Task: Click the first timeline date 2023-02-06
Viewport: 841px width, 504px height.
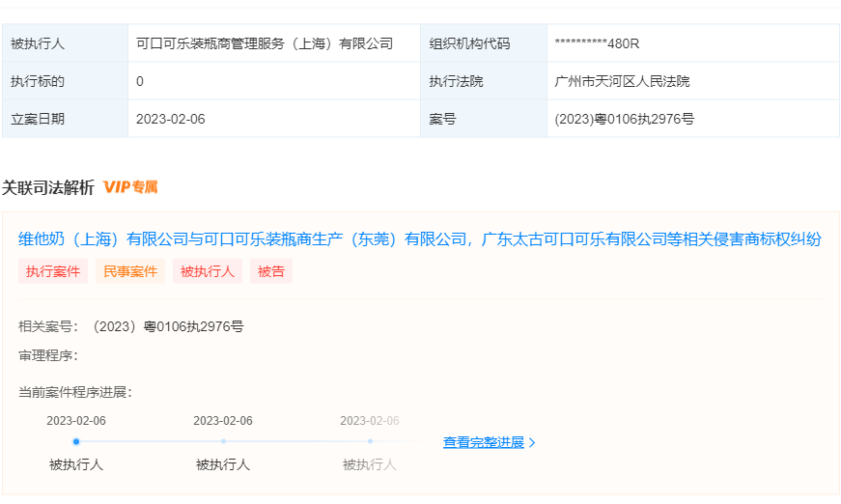Action: (x=76, y=421)
